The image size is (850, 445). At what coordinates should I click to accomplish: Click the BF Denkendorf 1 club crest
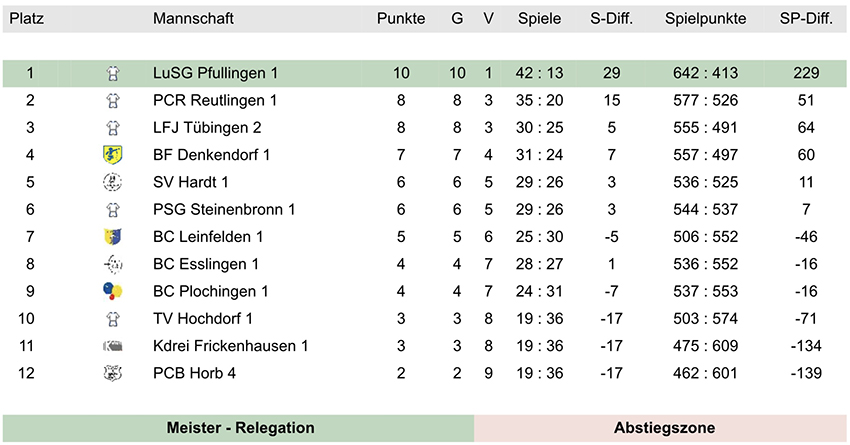coord(113,155)
